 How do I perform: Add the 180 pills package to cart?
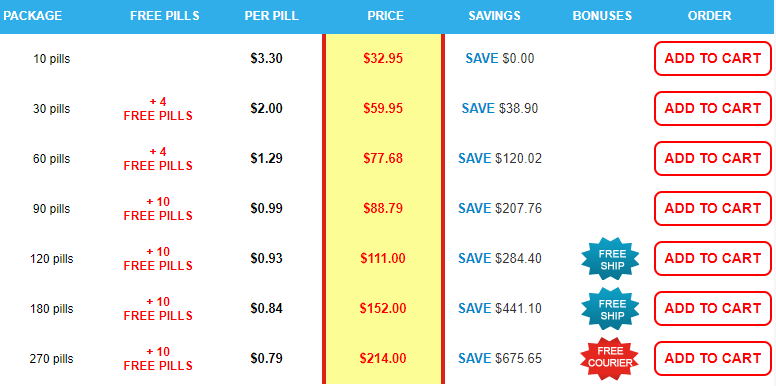pos(713,308)
